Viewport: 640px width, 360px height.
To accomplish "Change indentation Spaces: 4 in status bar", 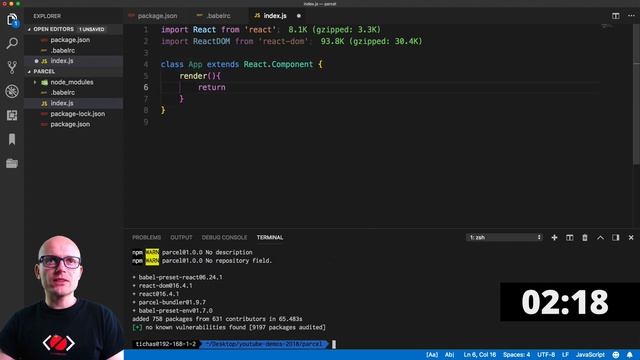I will point(516,355).
